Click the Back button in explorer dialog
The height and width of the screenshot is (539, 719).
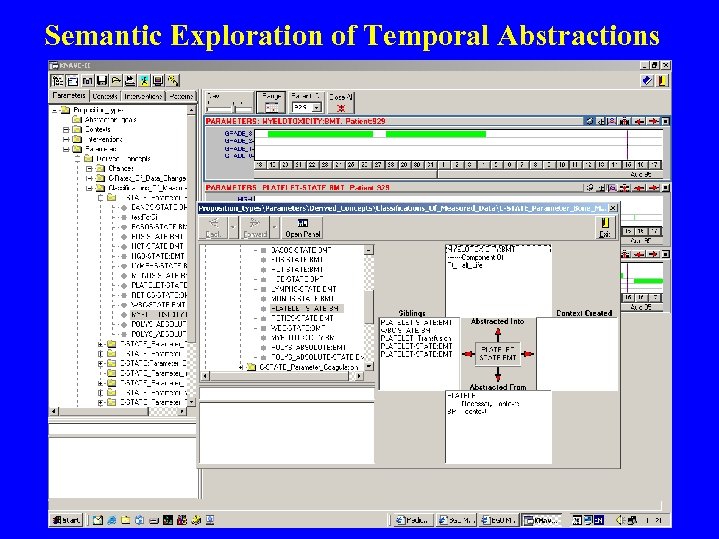coord(213,228)
